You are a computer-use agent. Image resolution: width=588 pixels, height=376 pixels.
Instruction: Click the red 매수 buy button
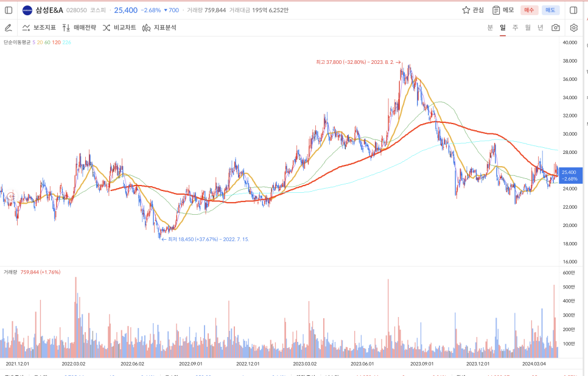529,10
